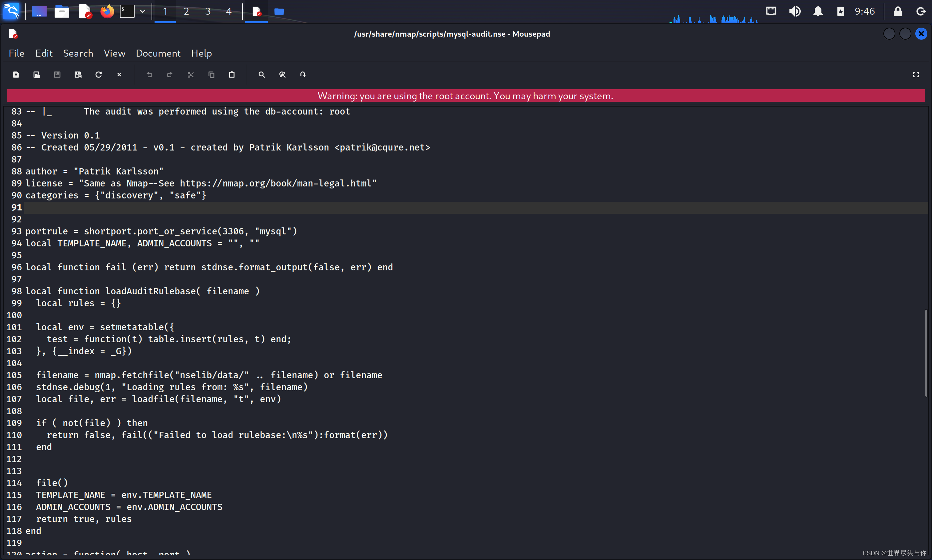Launch Firefox from the panel
The height and width of the screenshot is (560, 932).
[107, 11]
